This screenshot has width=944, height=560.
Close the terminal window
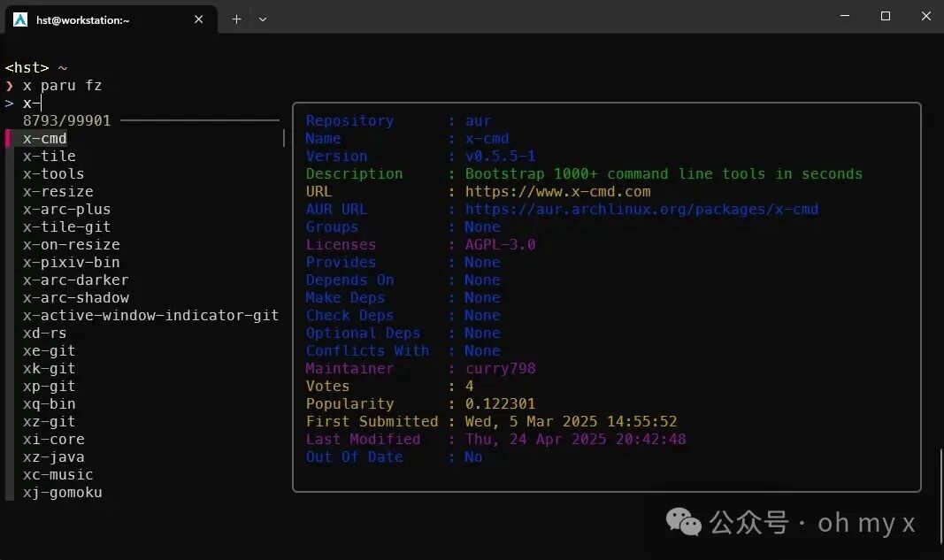[926, 16]
